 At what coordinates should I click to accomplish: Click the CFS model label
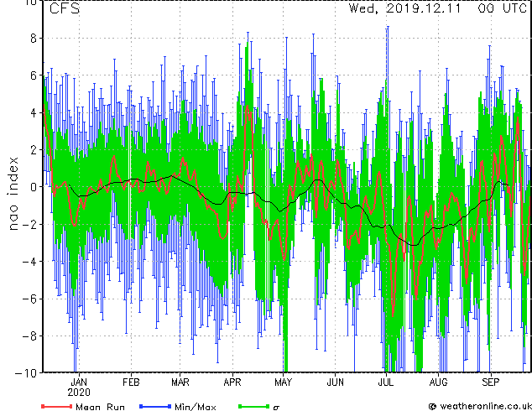pos(65,8)
